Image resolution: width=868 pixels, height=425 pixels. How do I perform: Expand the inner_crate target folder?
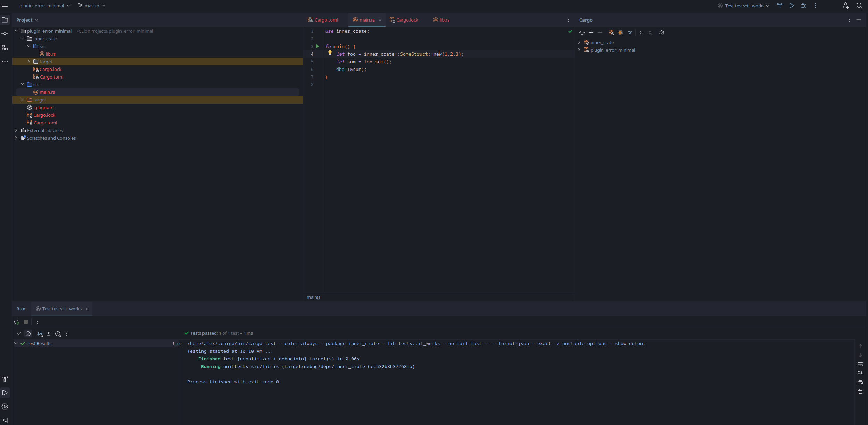pos(29,62)
